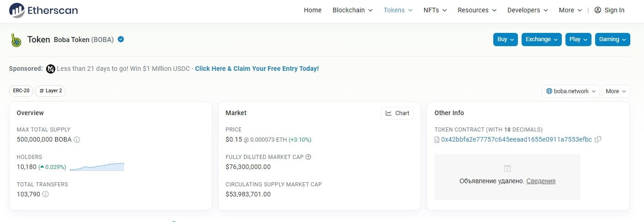Click the total transfers info icon
The image size is (644, 222).
pos(46,194)
